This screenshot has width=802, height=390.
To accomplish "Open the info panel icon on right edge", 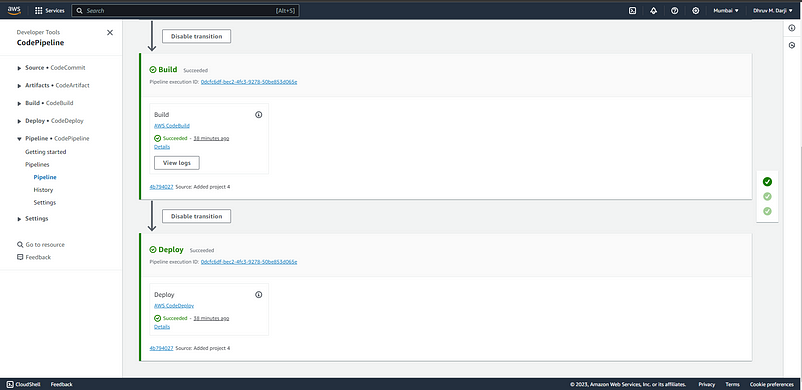I will [x=792, y=28].
